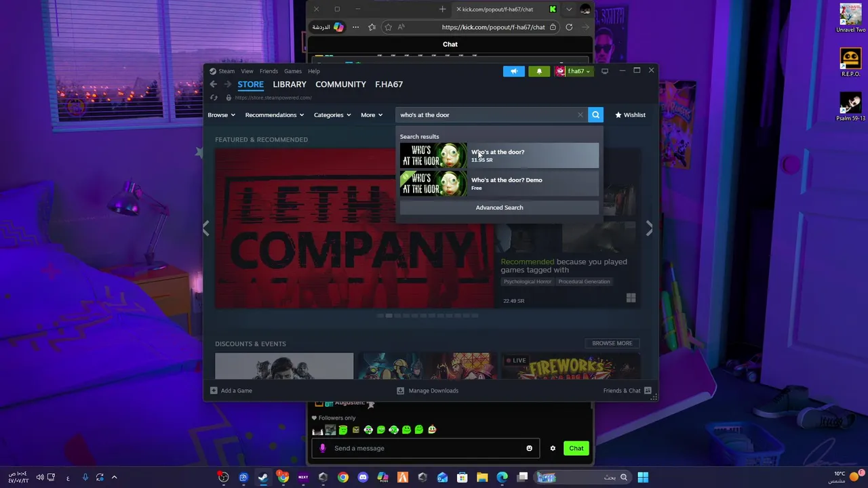The height and width of the screenshot is (488, 868).
Task: Expand the Browse dropdown
Action: tap(221, 115)
